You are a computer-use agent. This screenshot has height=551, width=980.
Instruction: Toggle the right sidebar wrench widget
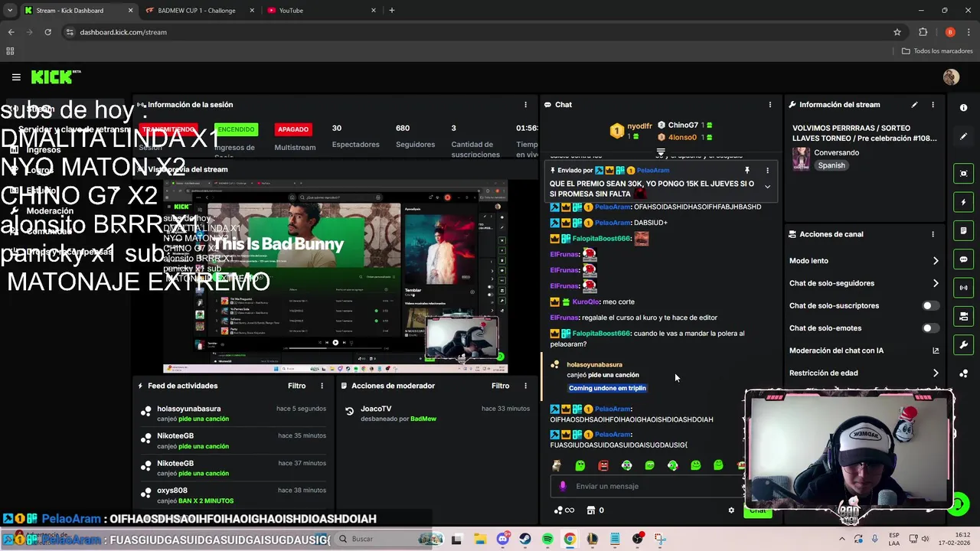coord(963,344)
